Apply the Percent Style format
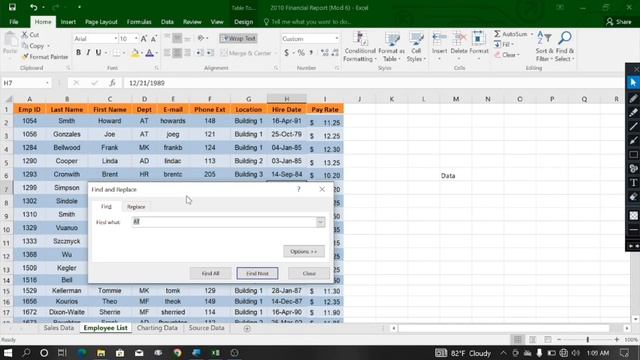This screenshot has height=360, width=640. tap(301, 53)
